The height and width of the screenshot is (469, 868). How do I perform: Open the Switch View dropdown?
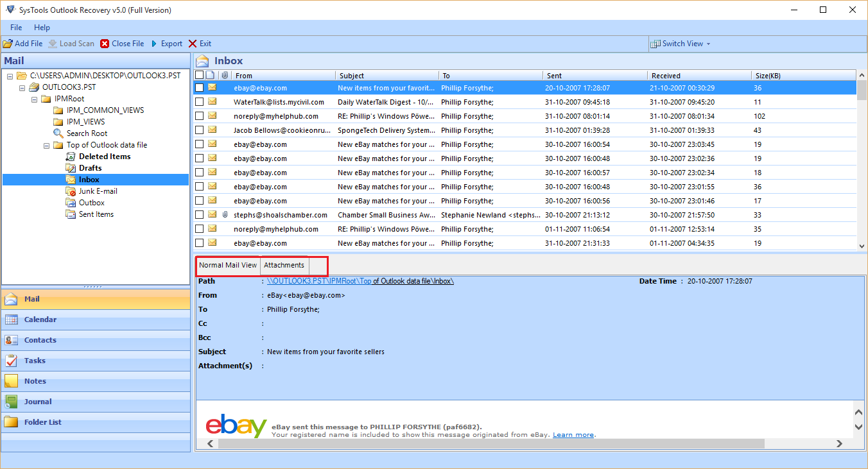pos(681,44)
